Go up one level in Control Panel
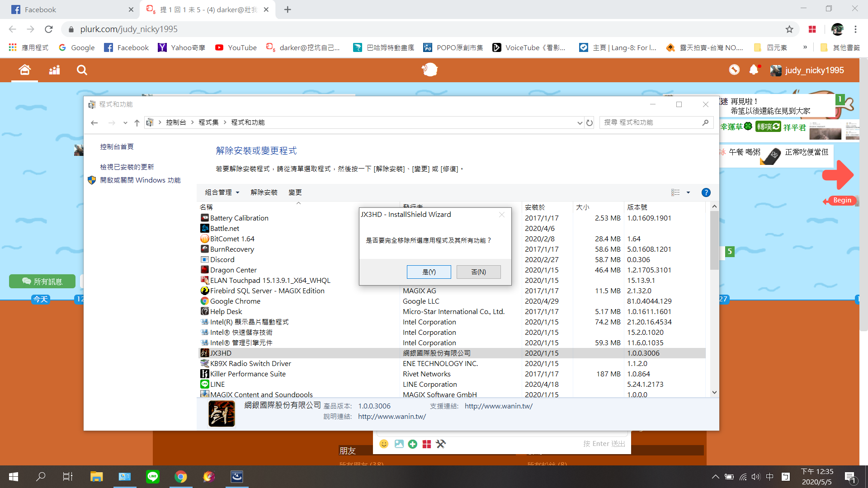The height and width of the screenshot is (488, 868). click(x=137, y=123)
